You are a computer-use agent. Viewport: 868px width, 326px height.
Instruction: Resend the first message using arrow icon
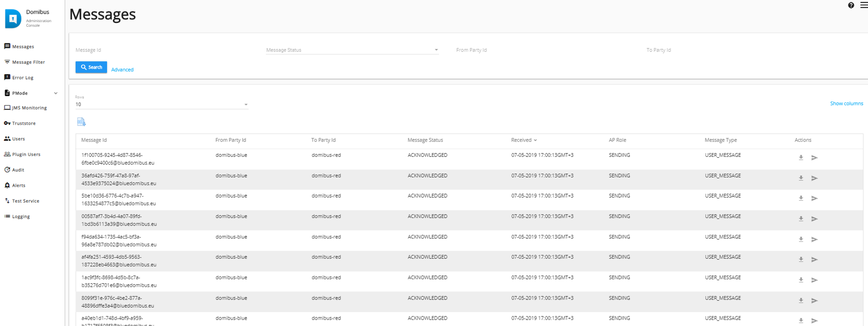click(814, 158)
